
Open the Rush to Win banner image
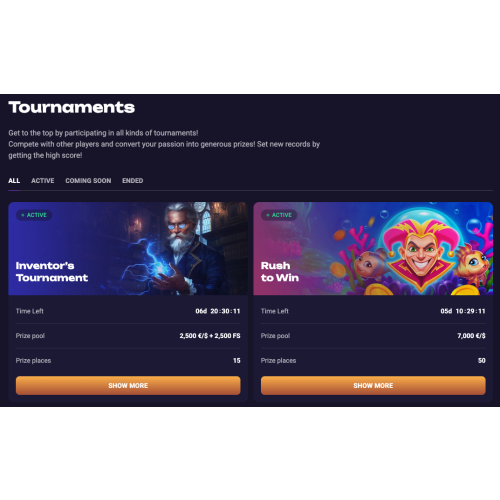(x=373, y=249)
